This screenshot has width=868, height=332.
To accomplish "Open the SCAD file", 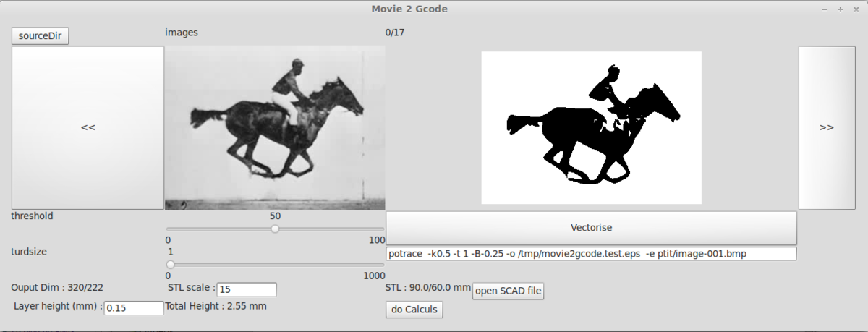I will pyautogui.click(x=509, y=291).
